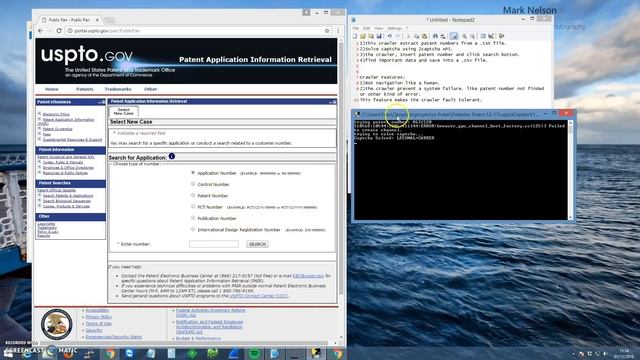This screenshot has width=640, height=360.
Task: Click the Windows Start button
Action: coord(8,353)
